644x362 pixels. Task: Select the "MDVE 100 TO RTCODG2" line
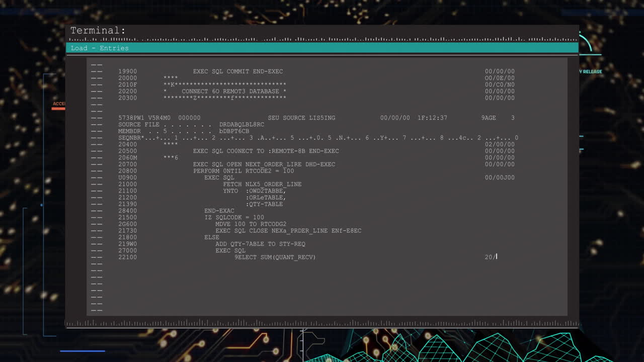tap(251, 224)
